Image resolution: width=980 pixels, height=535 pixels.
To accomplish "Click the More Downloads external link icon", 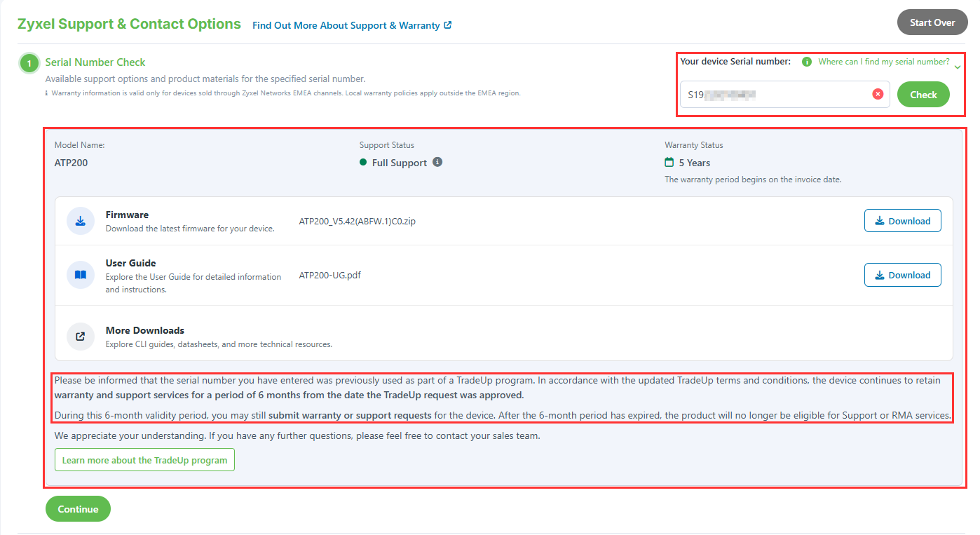I will click(81, 336).
